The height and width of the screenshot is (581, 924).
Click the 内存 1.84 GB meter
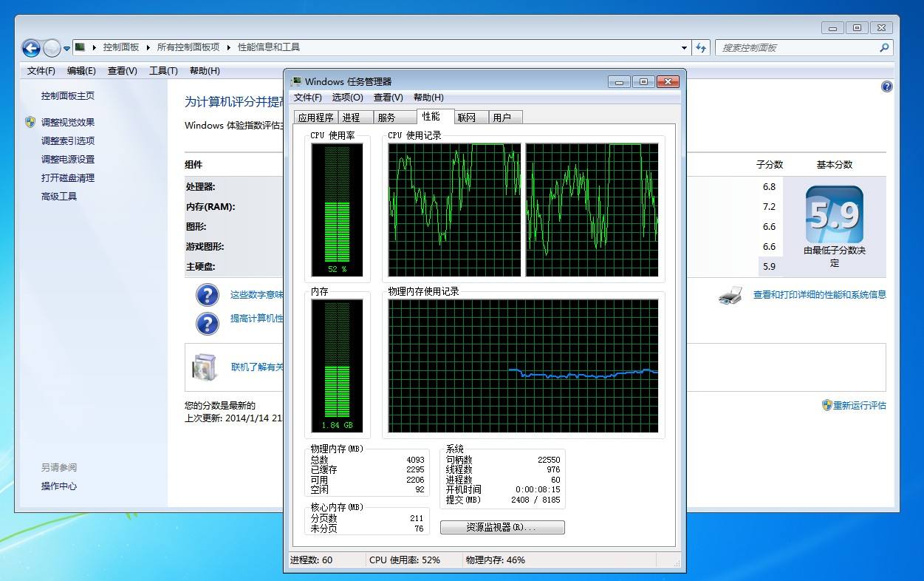click(337, 367)
